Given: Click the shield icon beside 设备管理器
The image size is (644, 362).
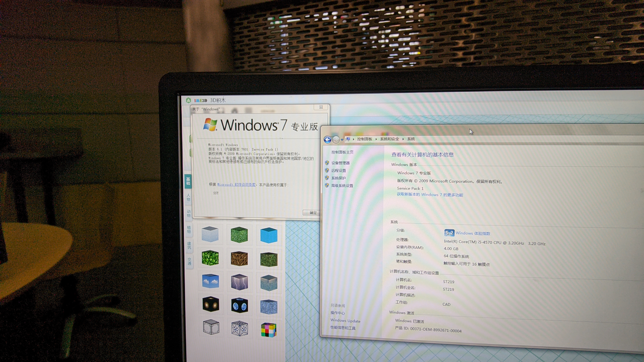Looking at the screenshot, I should coord(327,163).
